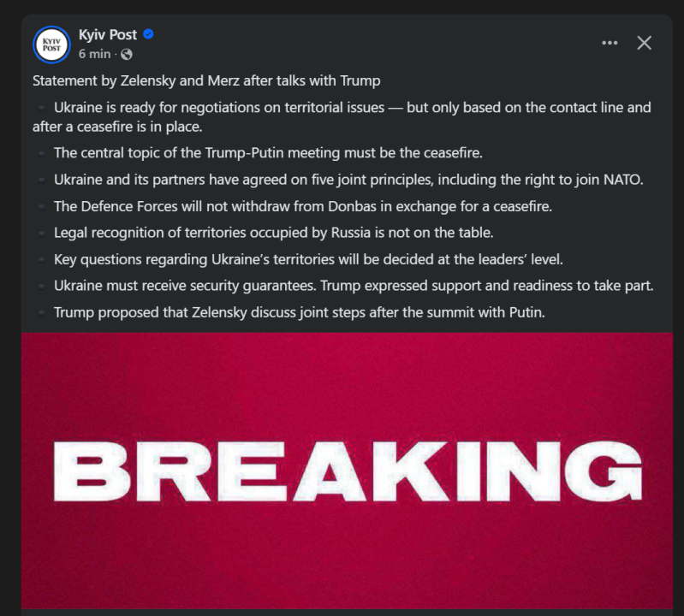Open the "6 min" post timestamp
Image resolution: width=684 pixels, height=616 pixels.
click(x=94, y=54)
